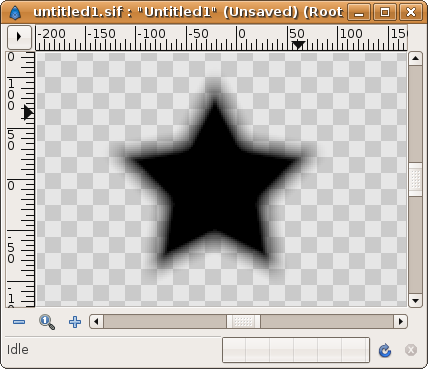Maximize the Synfig canvas window
Screen dimensions: 428x369
point(385,12)
